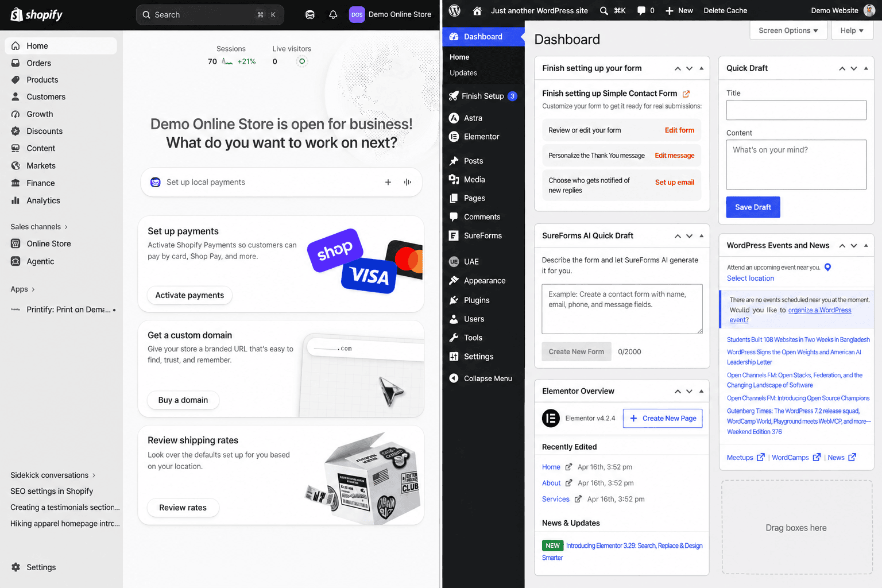Click the Edit form link
Screen dimensions: 882x588
pyautogui.click(x=679, y=130)
